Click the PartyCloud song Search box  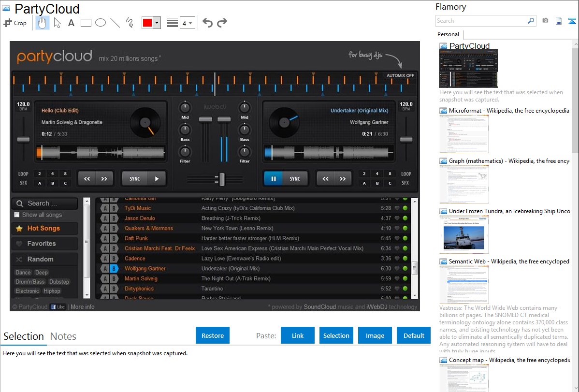45,203
